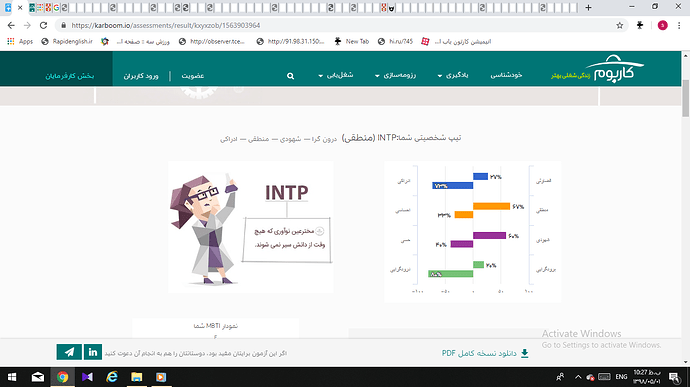The image size is (690, 387).
Task: Click the MBTI bar chart
Action: click(x=473, y=232)
